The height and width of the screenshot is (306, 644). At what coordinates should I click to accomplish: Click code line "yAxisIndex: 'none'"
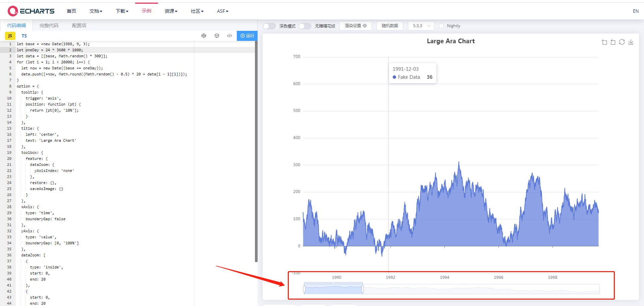(54, 171)
